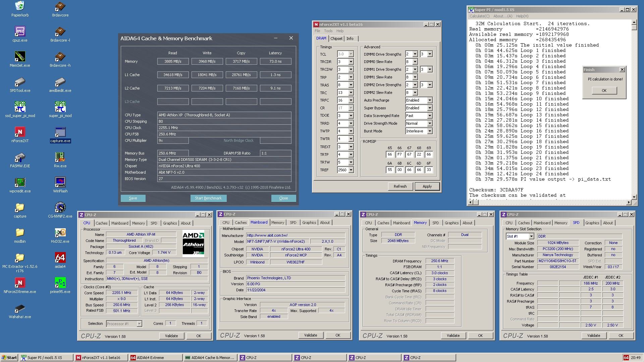The height and width of the screenshot is (362, 644).
Task: Select the super_pi_mod desktop icon
Action: (x=60, y=110)
